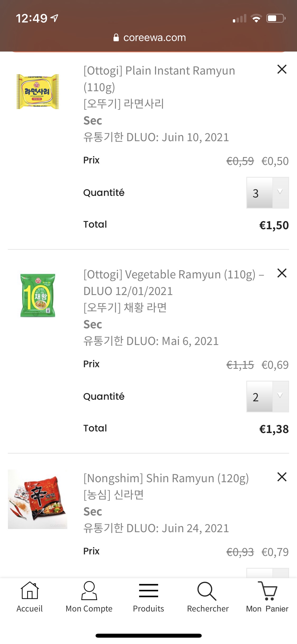This screenshot has width=297, height=644.
Task: Tap the Rechercher magnifier icon
Action: 208,591
